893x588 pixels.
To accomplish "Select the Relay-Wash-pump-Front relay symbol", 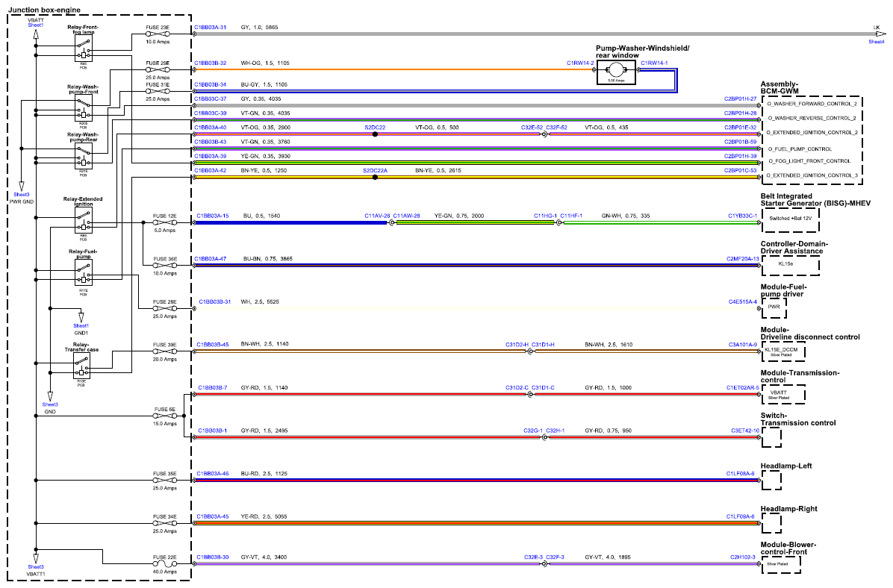I will (x=83, y=107).
